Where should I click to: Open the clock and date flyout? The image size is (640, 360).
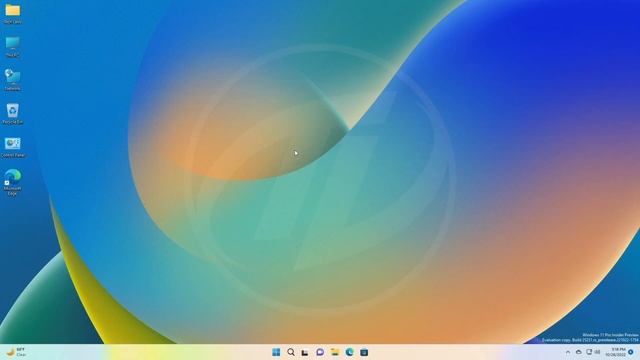click(x=616, y=352)
